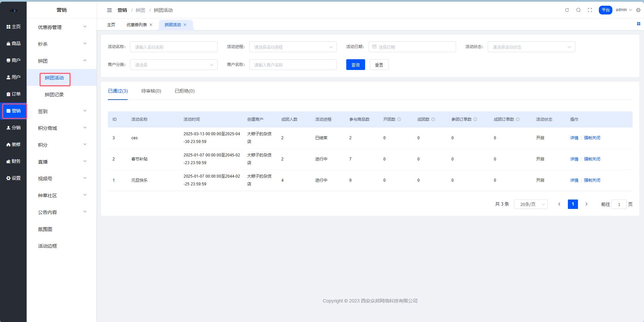Open 商品 in the left navigation
This screenshot has height=322, width=644.
point(13,43)
